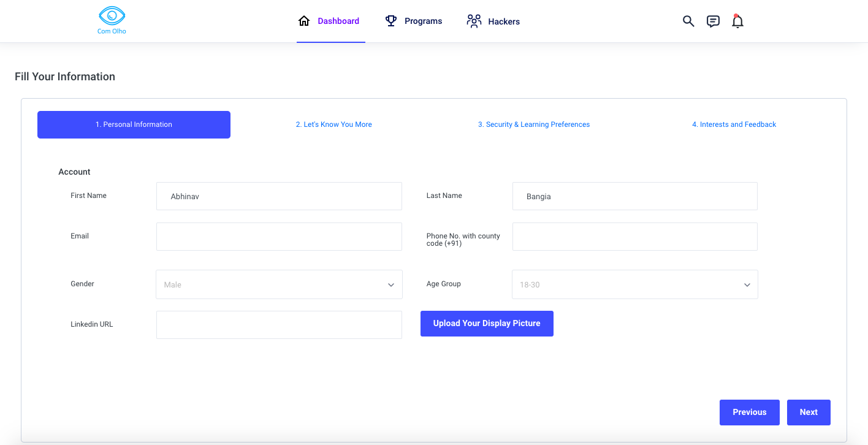Image resolution: width=868 pixels, height=445 pixels.
Task: Click into the Linkedin URL field
Action: pos(279,325)
